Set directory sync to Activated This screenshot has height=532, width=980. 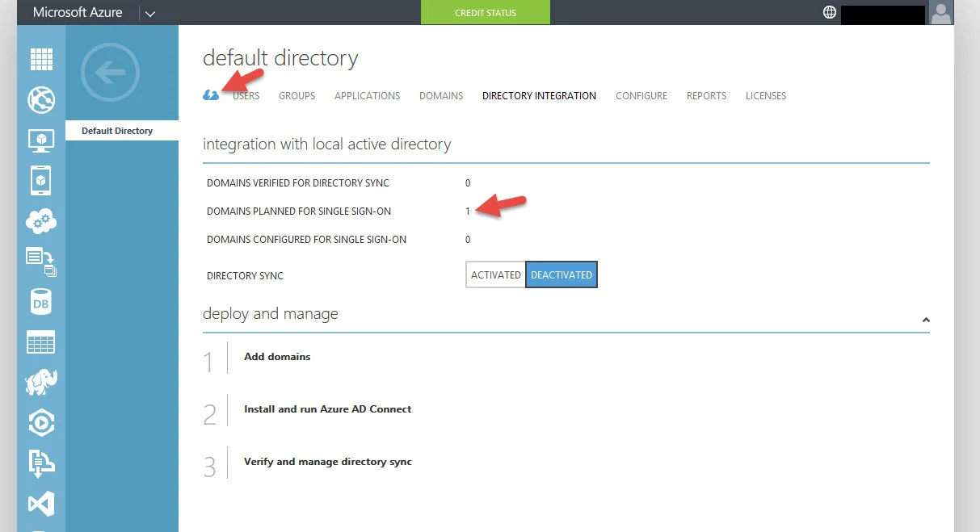pyautogui.click(x=496, y=274)
